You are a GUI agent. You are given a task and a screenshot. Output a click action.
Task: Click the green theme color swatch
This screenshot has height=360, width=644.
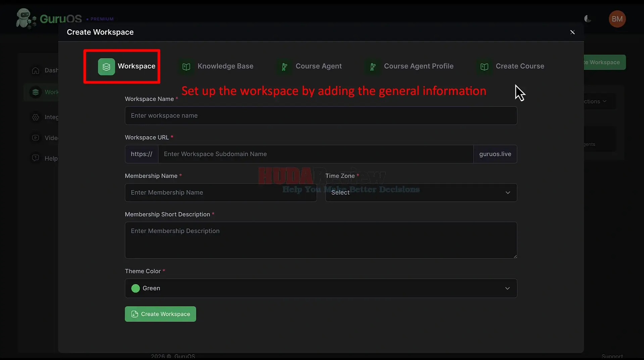136,288
